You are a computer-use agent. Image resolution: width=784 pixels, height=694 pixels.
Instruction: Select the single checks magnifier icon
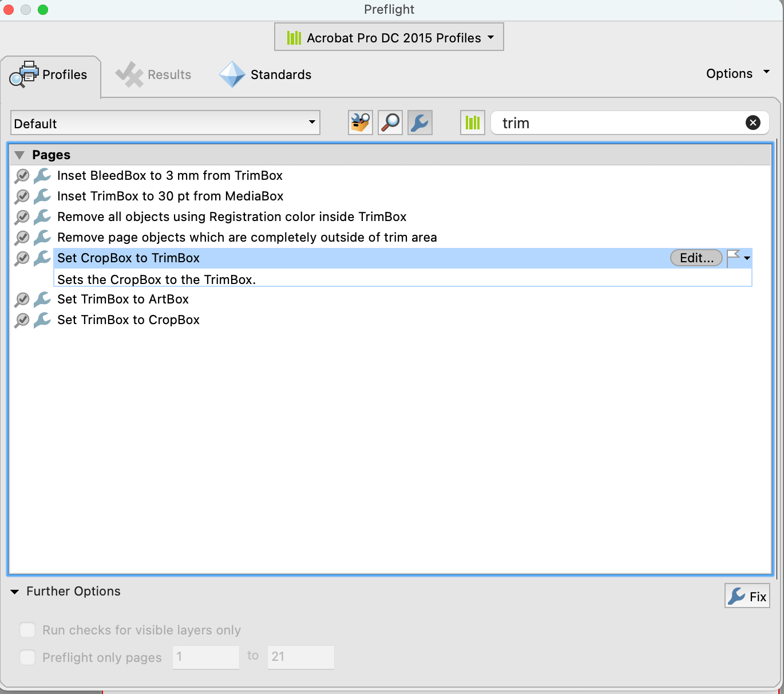[390, 123]
